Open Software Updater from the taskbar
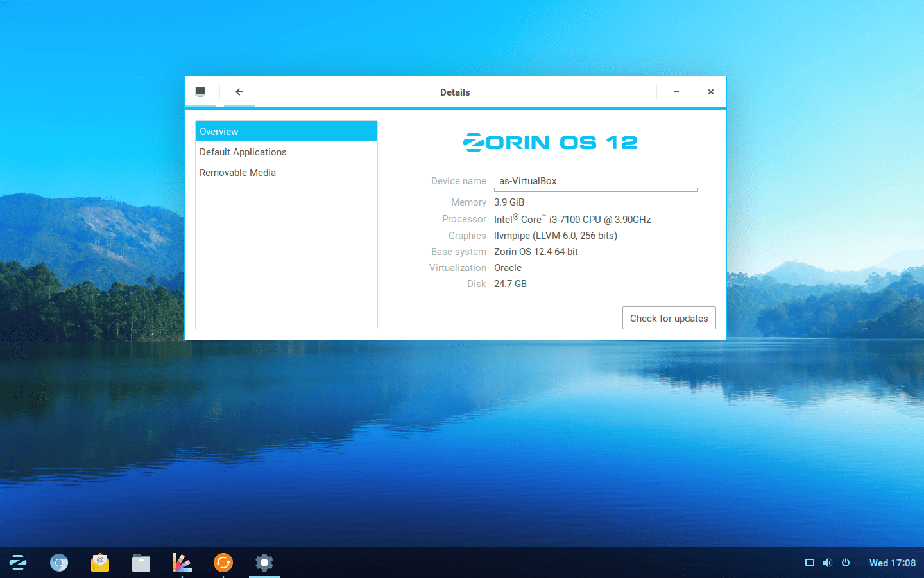The width and height of the screenshot is (924, 578). click(x=223, y=563)
